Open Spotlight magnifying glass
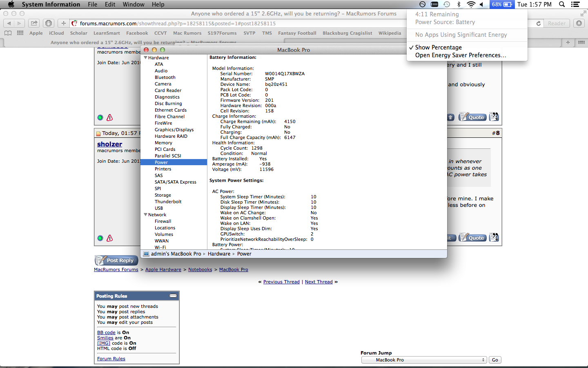The image size is (588, 368). tap(562, 4)
